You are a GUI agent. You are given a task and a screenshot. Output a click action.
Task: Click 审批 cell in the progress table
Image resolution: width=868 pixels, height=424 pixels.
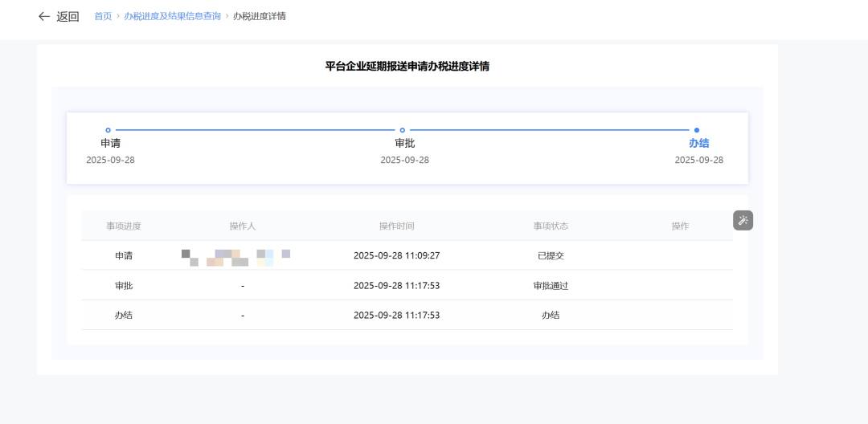[x=124, y=286]
